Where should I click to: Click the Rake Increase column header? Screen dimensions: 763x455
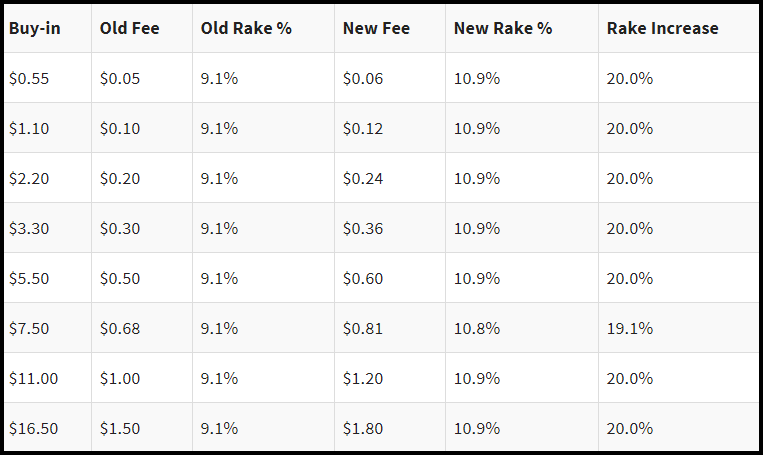point(678,28)
